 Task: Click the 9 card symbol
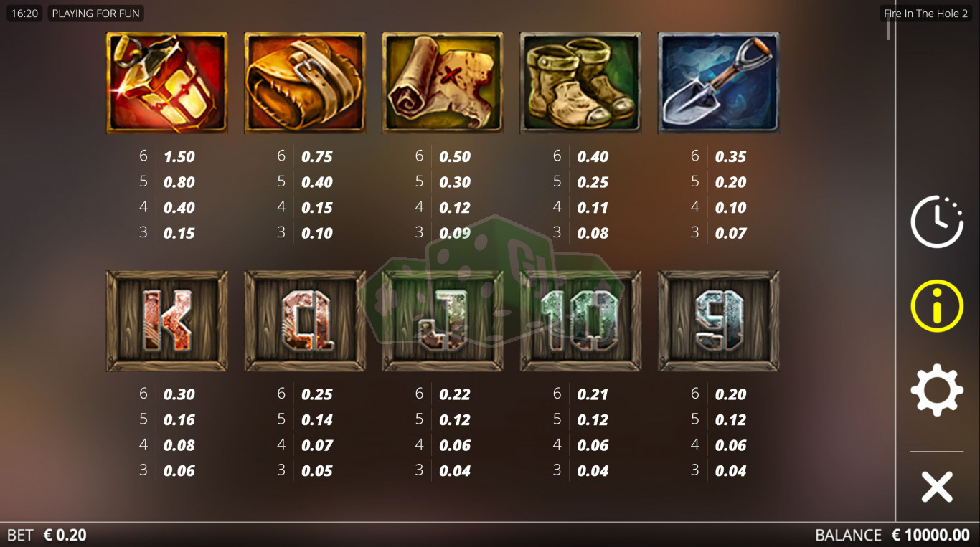coord(718,320)
